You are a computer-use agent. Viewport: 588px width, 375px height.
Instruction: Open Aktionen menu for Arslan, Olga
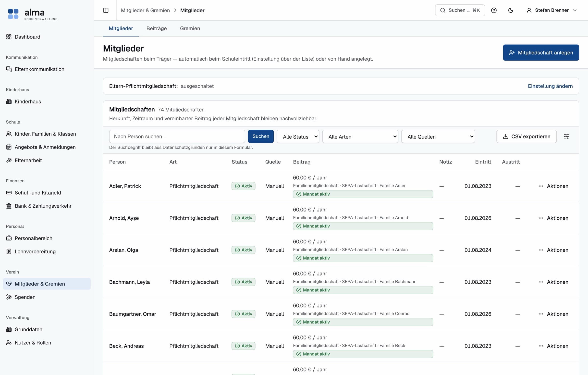tap(553, 250)
